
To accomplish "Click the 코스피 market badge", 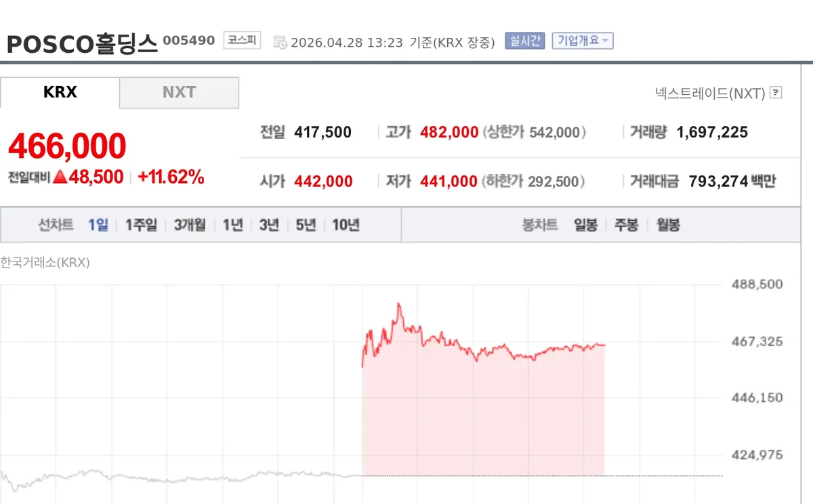I will point(242,41).
